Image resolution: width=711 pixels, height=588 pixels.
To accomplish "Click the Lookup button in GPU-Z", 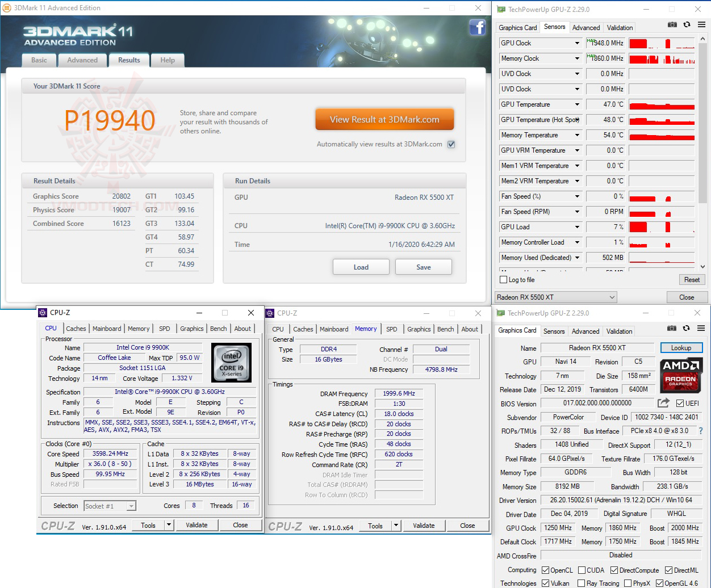I will [x=681, y=348].
